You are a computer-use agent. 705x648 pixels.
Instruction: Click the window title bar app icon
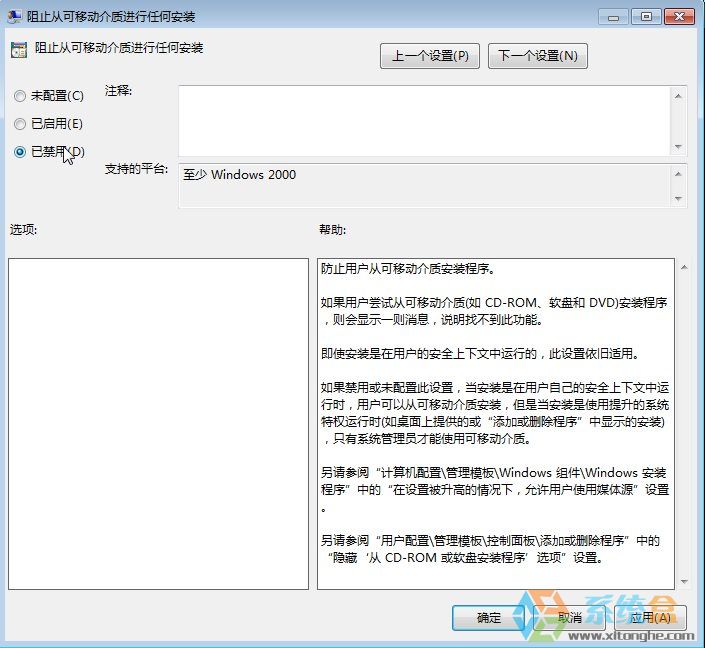14,16
